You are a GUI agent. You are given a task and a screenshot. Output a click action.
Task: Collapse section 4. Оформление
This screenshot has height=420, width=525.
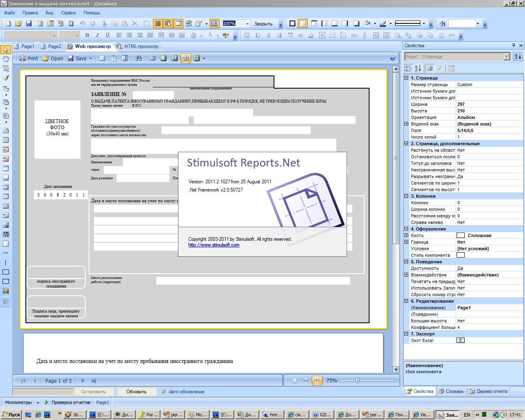[406, 229]
